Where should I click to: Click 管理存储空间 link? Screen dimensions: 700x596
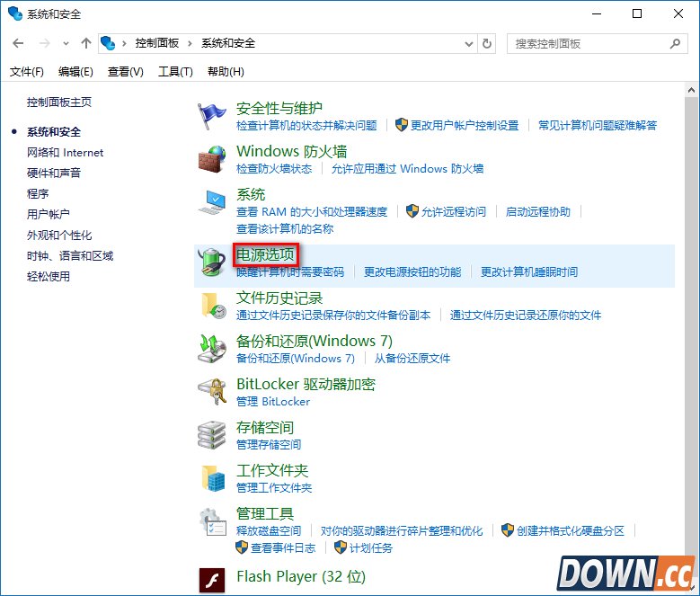[x=269, y=445]
